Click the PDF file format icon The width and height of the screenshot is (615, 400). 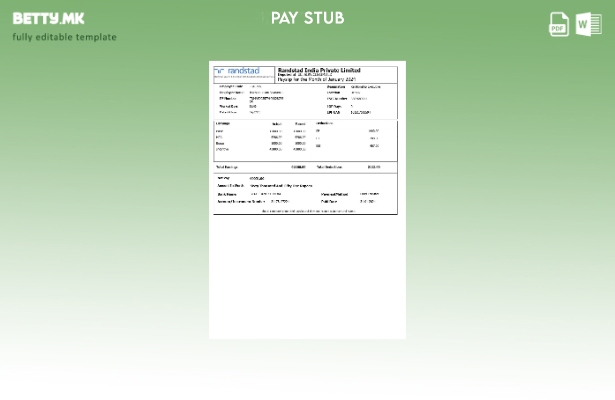(x=559, y=24)
